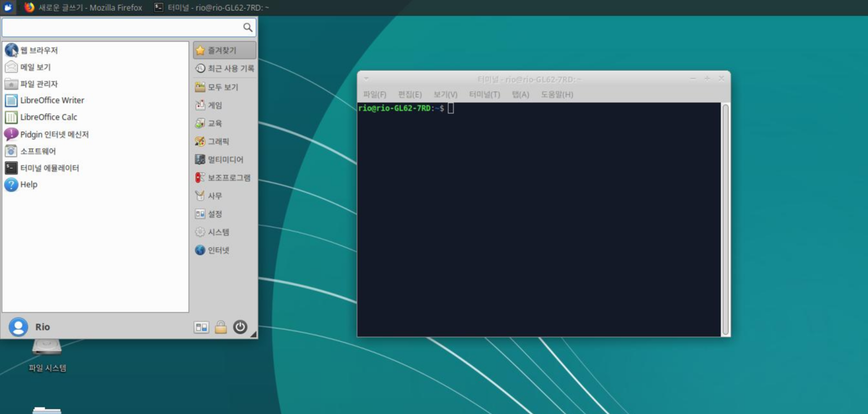Open terminal 탭(A) menu
The width and height of the screenshot is (868, 414).
pyautogui.click(x=520, y=94)
